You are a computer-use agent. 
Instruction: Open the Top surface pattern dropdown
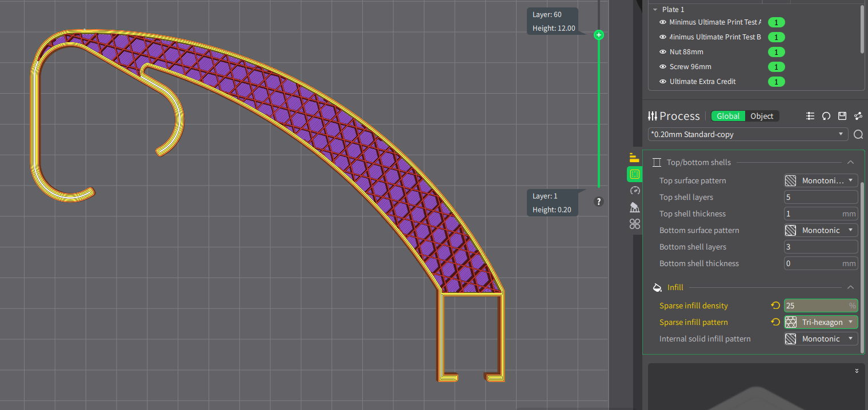click(821, 180)
